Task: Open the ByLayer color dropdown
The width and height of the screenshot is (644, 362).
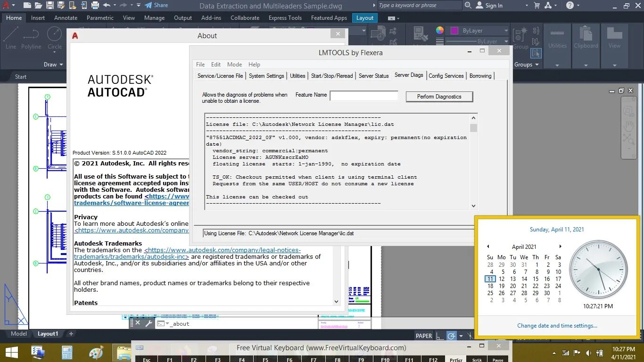Action: [x=506, y=31]
